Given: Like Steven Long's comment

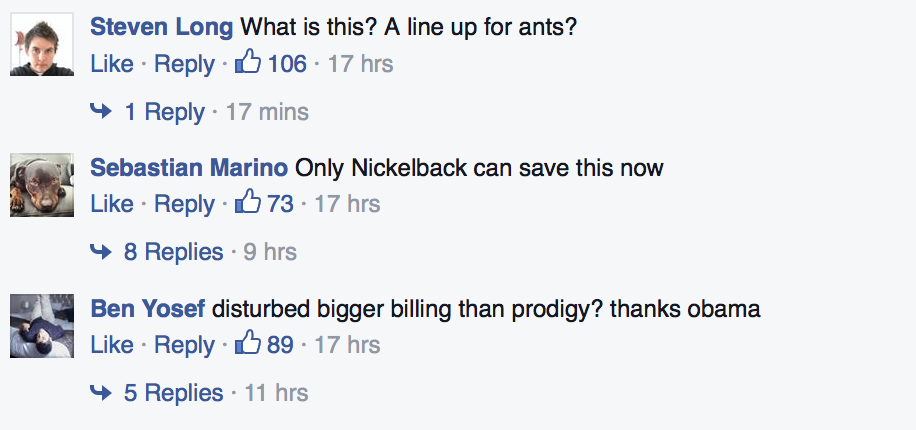Looking at the screenshot, I should pyautogui.click(x=111, y=64).
